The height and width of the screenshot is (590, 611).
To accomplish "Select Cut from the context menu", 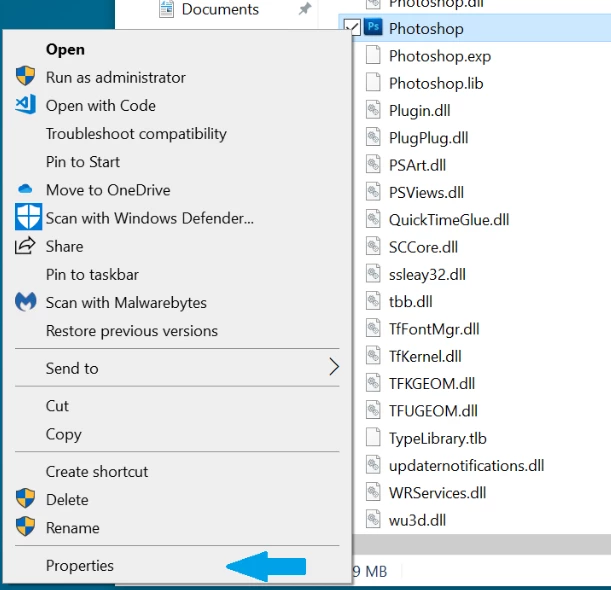I will point(57,406).
